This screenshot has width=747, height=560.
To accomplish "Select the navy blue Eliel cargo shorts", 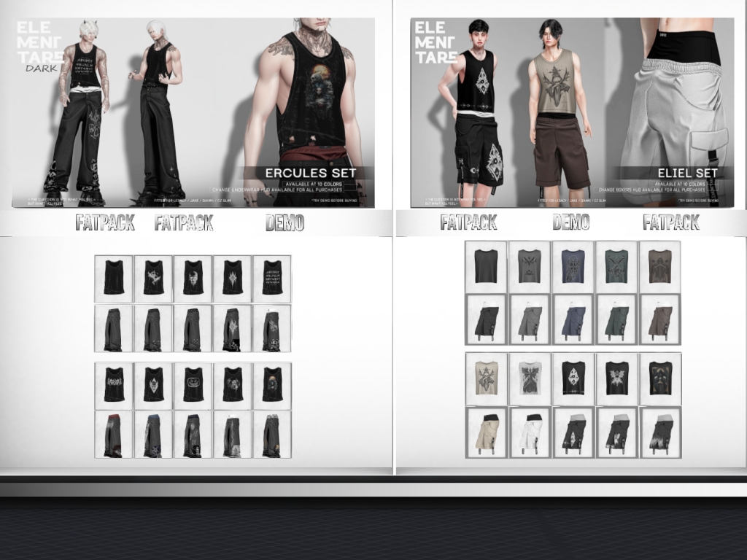I will point(573,319).
